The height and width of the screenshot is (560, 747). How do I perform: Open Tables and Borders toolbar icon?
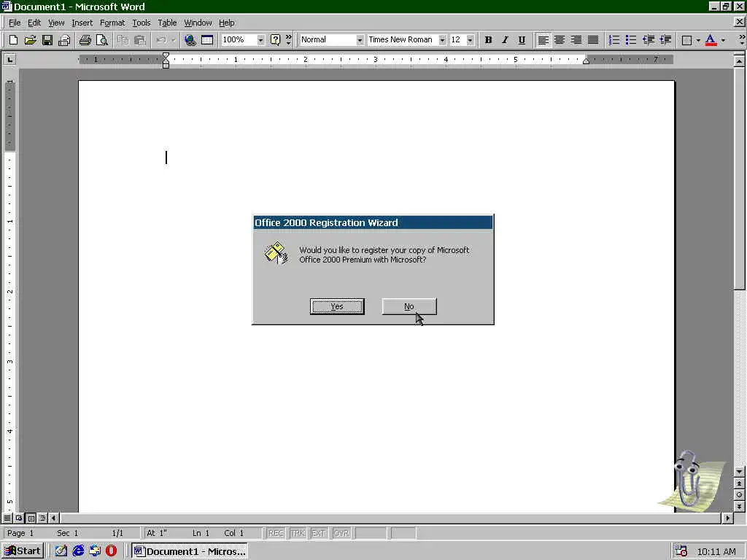click(206, 40)
